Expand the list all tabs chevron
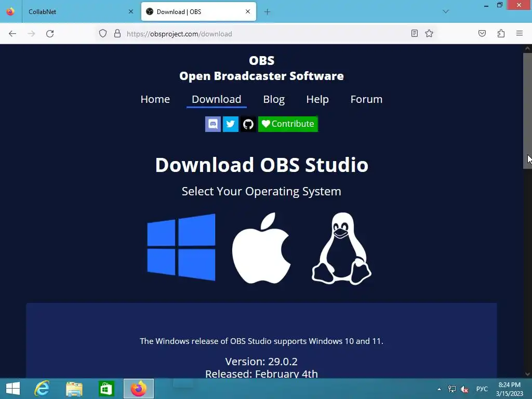The image size is (532, 399). pos(445,11)
